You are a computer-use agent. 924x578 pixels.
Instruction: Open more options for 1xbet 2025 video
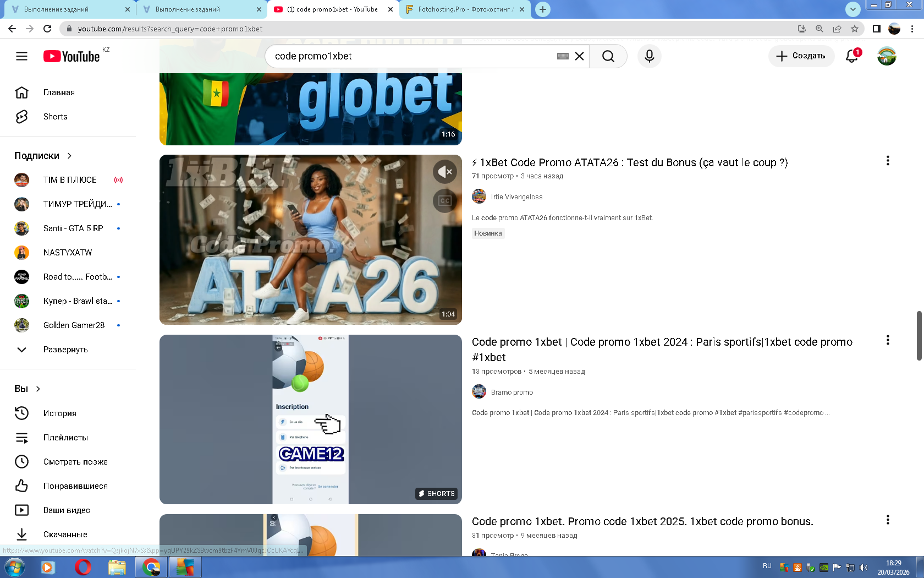[x=888, y=520]
